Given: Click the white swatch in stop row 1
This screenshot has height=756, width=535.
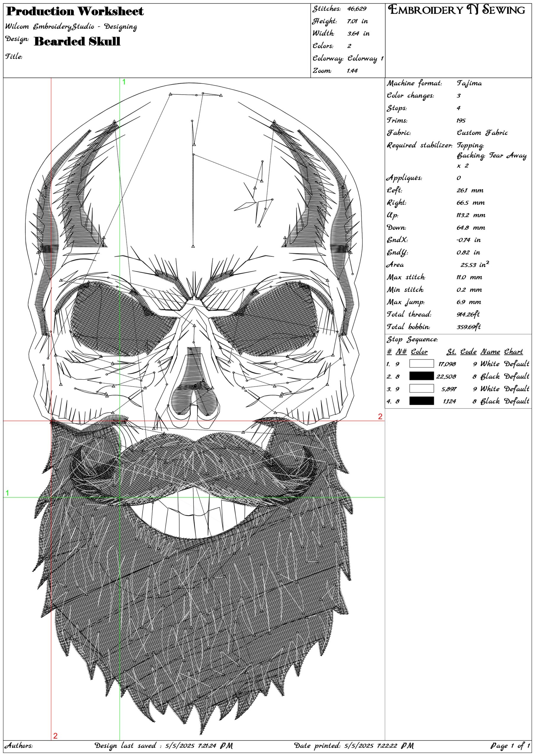Looking at the screenshot, I should [x=421, y=364].
